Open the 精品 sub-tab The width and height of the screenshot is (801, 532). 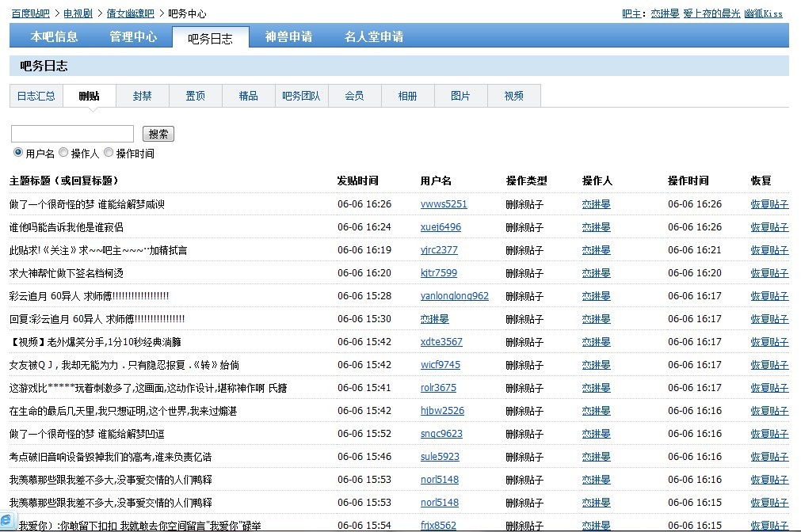248,96
